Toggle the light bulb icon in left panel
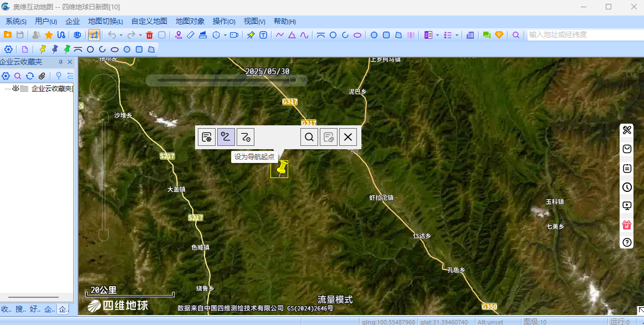The image size is (644, 325). pyautogui.click(x=58, y=76)
